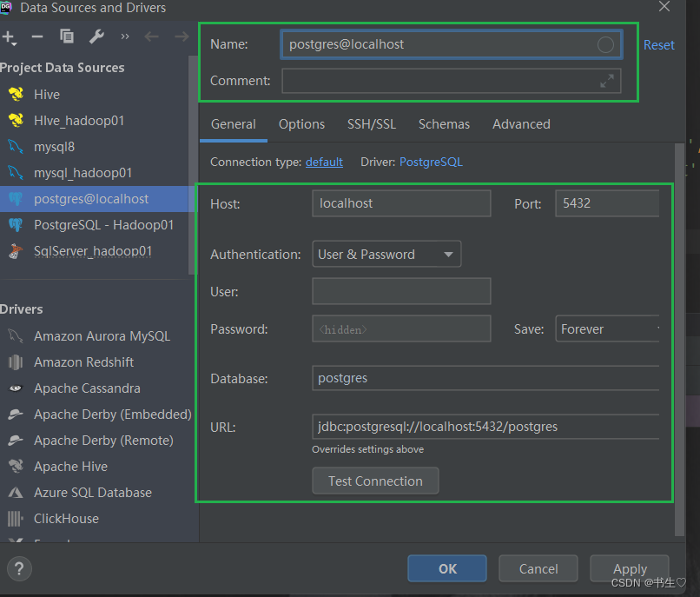Click the PostgreSQL - Hadoop01 elephant icon
The height and width of the screenshot is (597, 700).
tap(16, 225)
